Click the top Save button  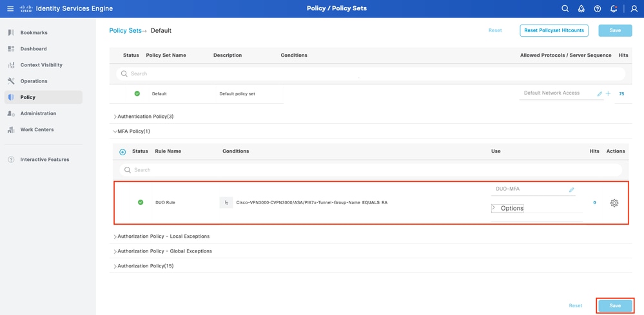pyautogui.click(x=615, y=30)
